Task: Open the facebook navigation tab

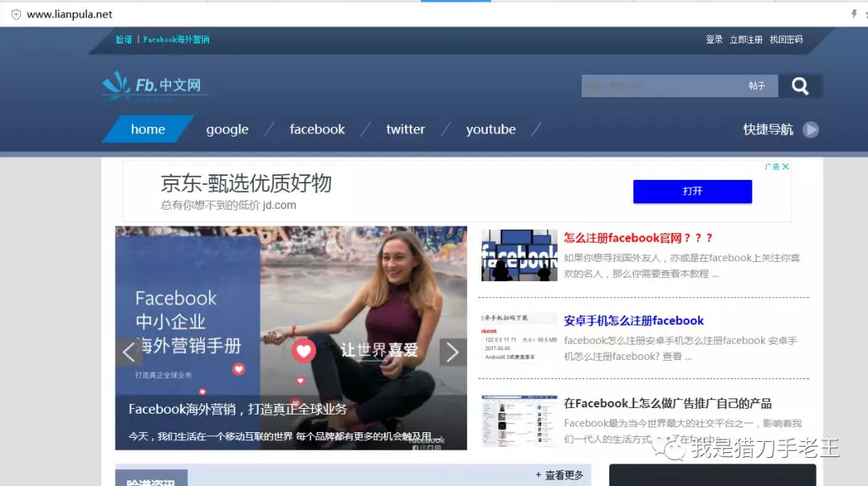Action: click(x=317, y=129)
